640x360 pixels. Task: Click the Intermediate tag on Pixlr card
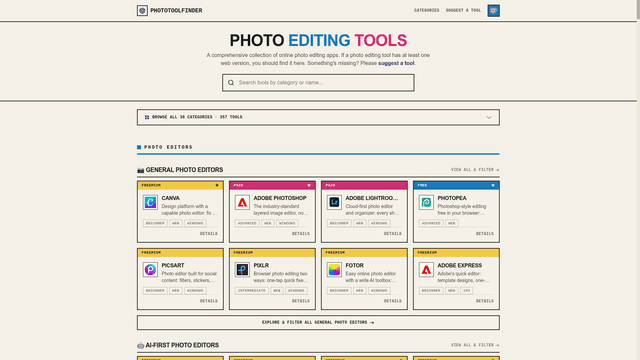point(251,291)
